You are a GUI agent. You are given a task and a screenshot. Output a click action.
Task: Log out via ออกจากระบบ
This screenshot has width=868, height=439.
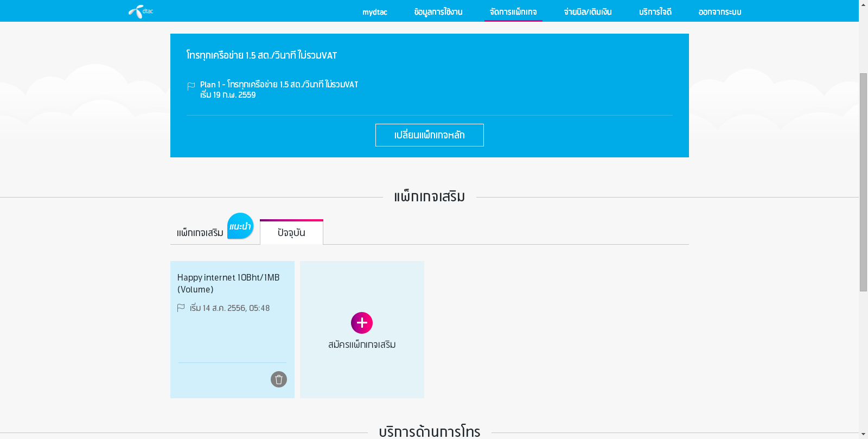(x=720, y=12)
